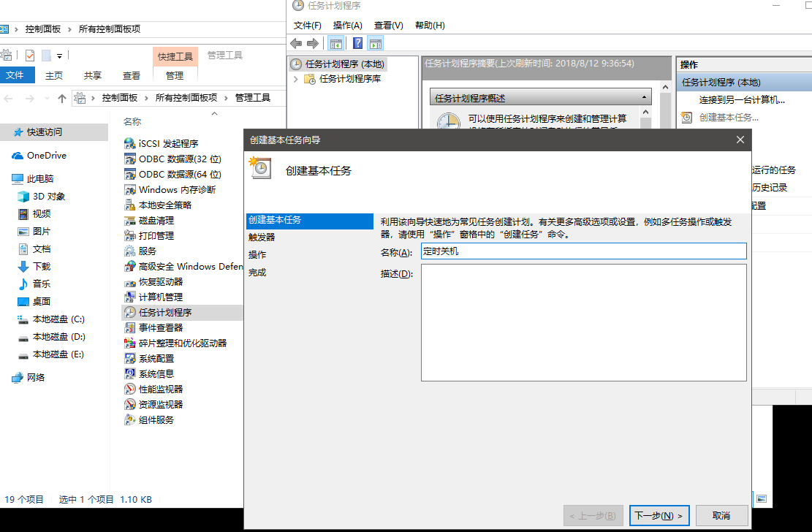Open 帮助(H) menu in Task Scheduler
Screen dimensions: 812x532
(x=430, y=26)
